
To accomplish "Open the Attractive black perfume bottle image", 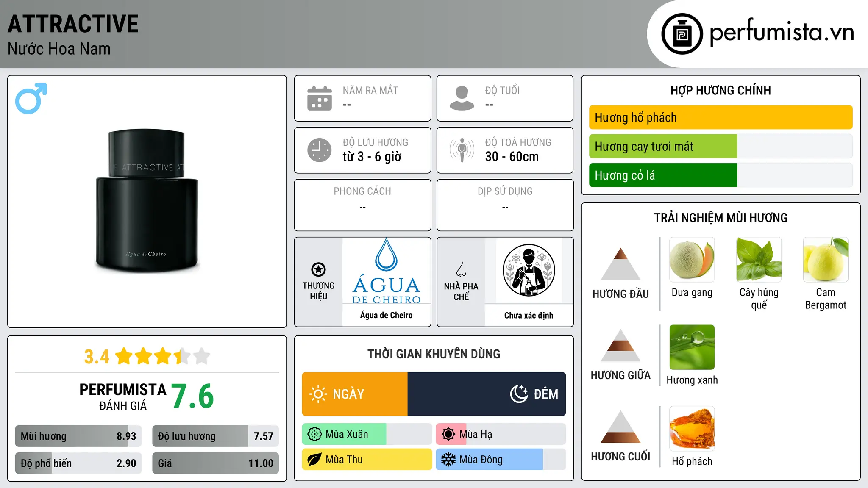I will (x=147, y=200).
